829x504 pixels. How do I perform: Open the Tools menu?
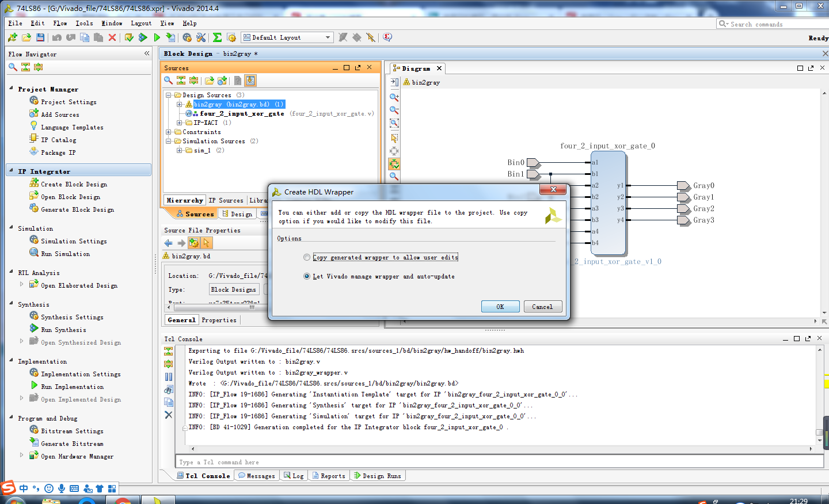point(84,24)
